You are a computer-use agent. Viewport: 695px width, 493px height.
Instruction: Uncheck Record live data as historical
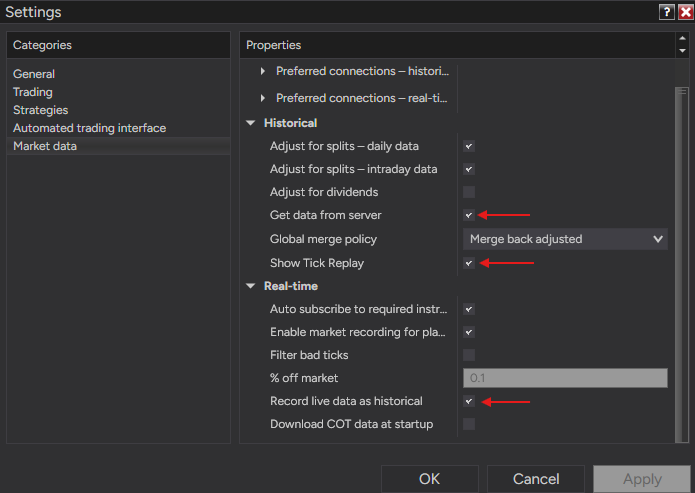[x=469, y=401]
